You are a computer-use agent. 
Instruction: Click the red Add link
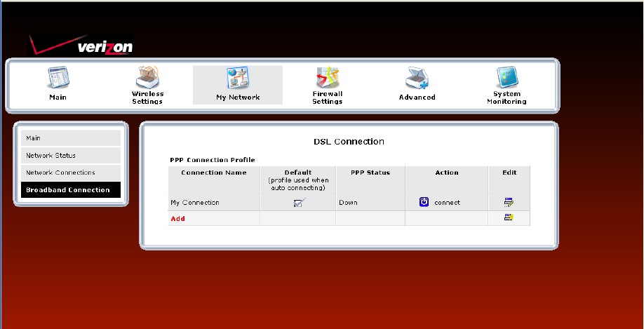(x=177, y=219)
